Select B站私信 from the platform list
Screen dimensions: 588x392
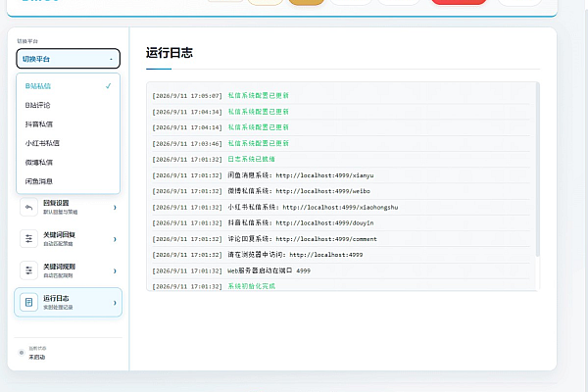point(68,86)
